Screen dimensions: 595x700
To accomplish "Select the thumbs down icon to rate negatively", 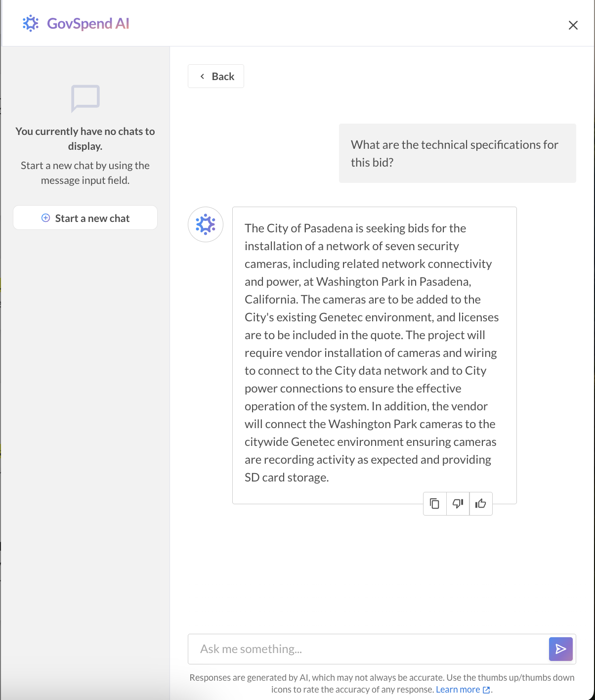I will click(457, 503).
